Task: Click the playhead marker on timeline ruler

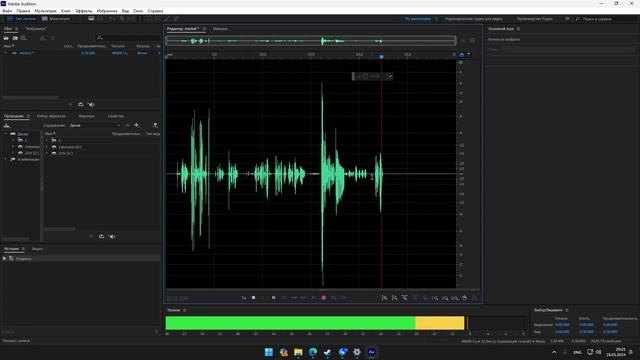Action: pos(381,56)
